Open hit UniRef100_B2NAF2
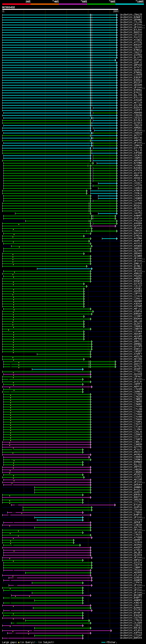This screenshot has height=644, width=146. (131, 17)
